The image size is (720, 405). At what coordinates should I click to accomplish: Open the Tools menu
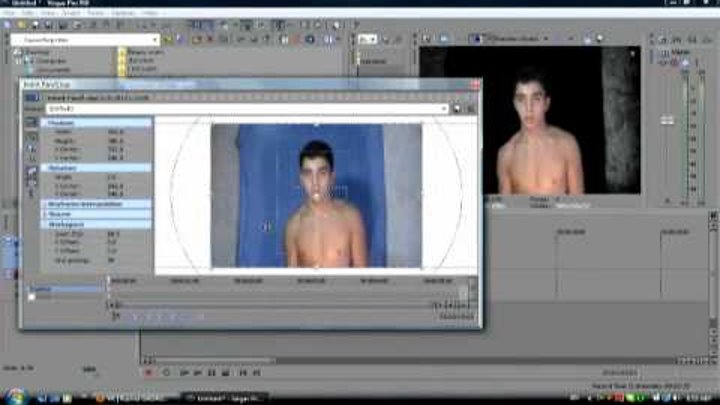coord(96,13)
